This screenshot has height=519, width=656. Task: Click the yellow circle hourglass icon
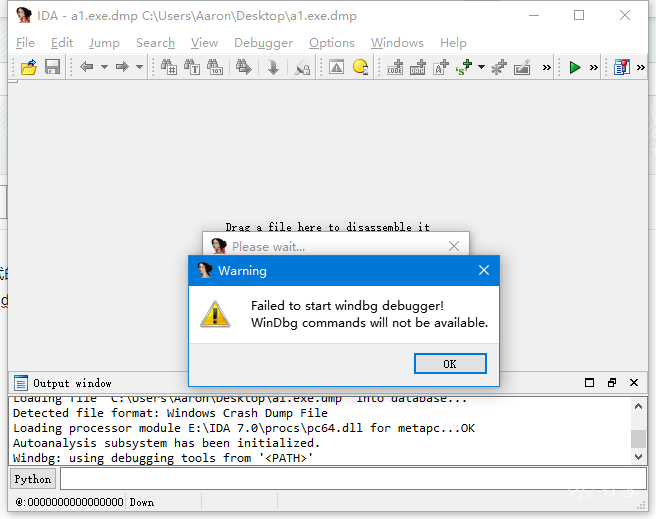[360, 67]
